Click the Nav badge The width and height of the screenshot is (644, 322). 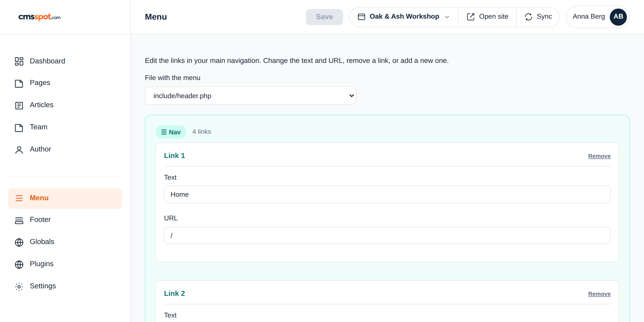tap(171, 132)
